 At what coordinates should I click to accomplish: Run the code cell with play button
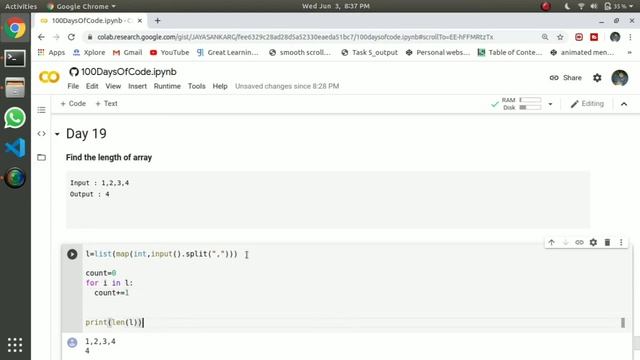pyautogui.click(x=72, y=254)
